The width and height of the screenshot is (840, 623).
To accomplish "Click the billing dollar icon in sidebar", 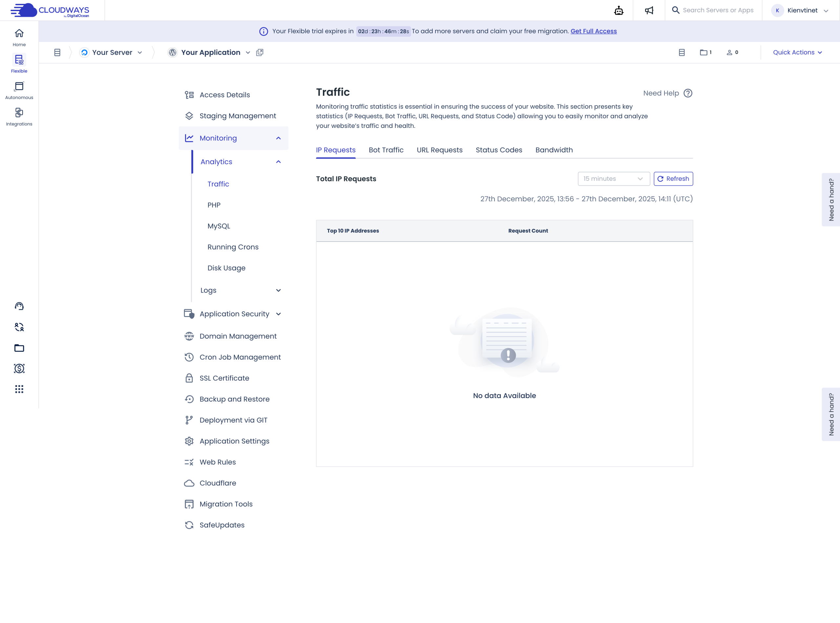I will (x=19, y=369).
